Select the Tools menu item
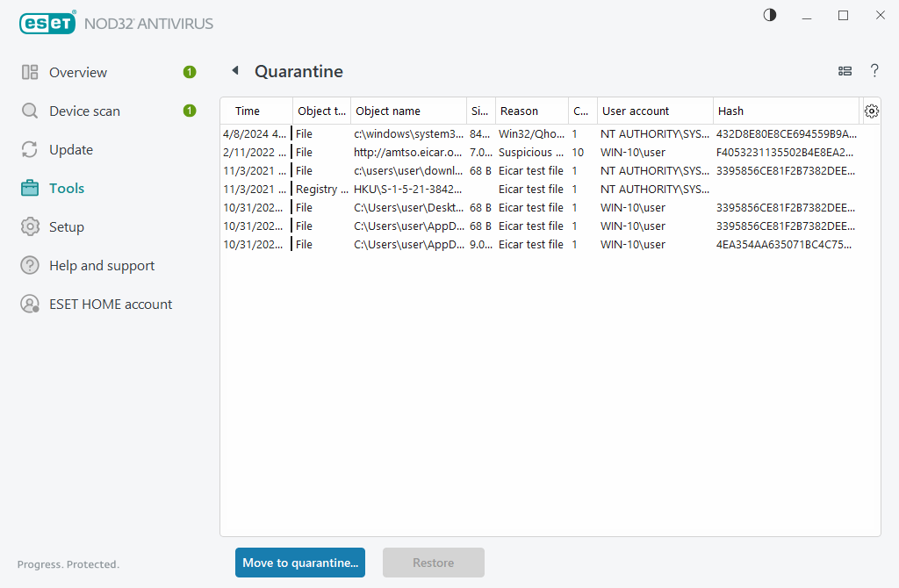 coord(67,188)
